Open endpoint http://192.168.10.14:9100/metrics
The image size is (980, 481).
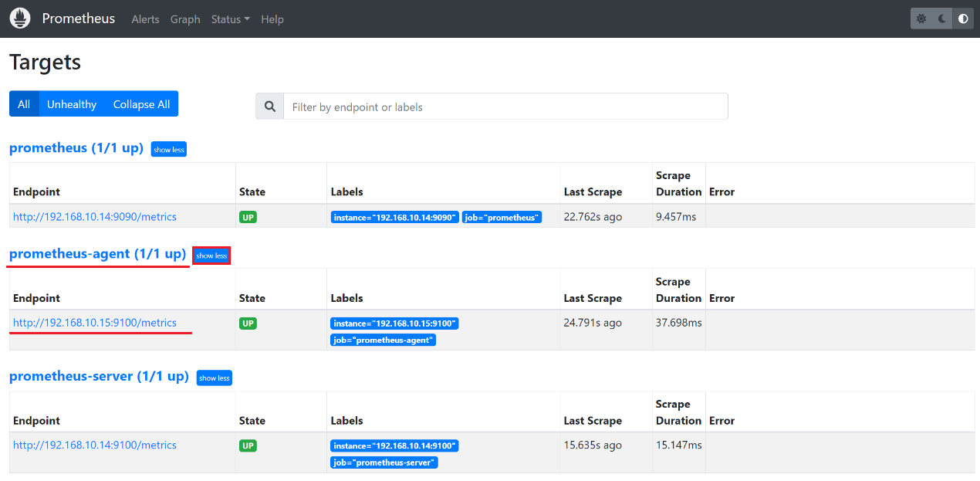[95, 445]
